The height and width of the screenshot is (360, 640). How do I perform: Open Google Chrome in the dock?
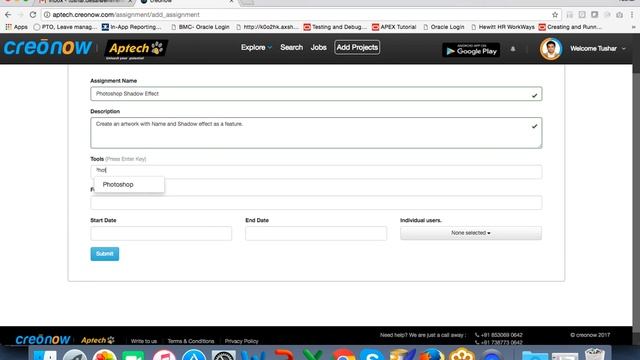[343, 355]
